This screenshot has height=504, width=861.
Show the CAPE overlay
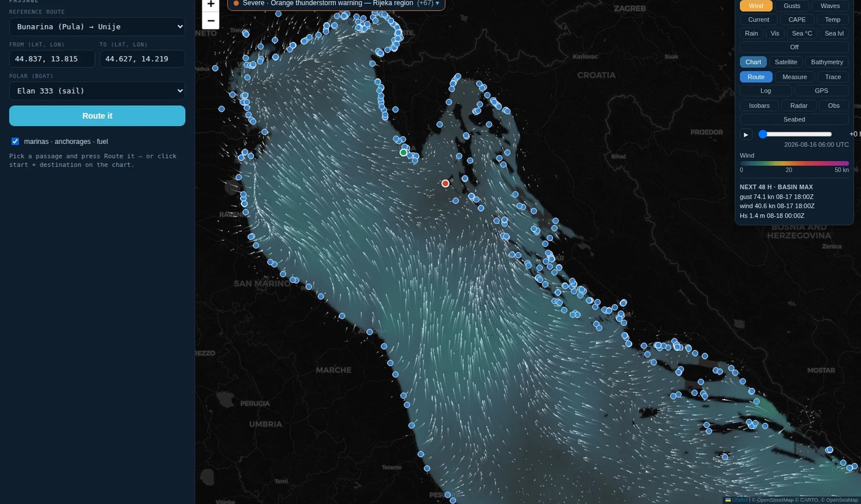tap(797, 20)
